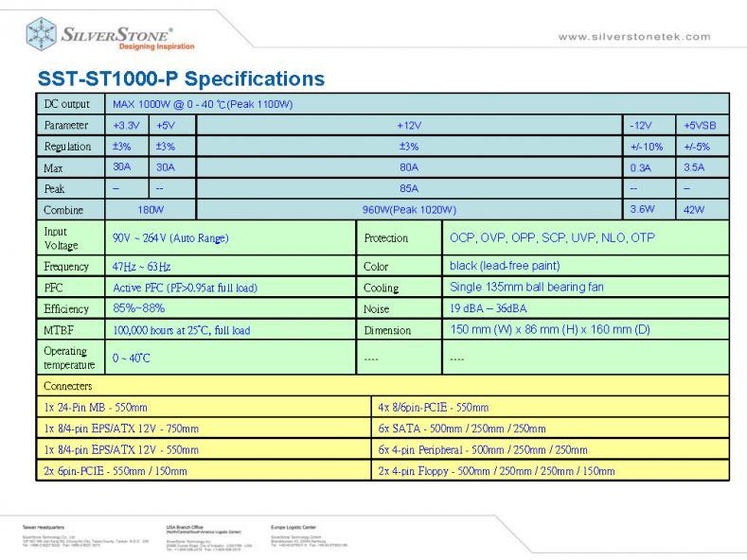Image resolution: width=747 pixels, height=560 pixels.
Task: Click the 'Regulation' row label
Action: tap(67, 147)
